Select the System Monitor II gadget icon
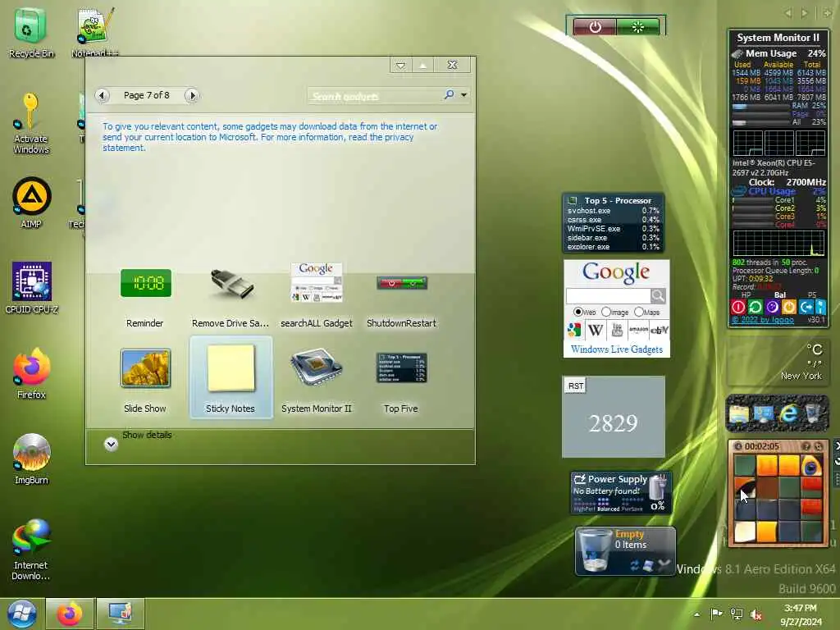840x630 pixels. [x=316, y=367]
